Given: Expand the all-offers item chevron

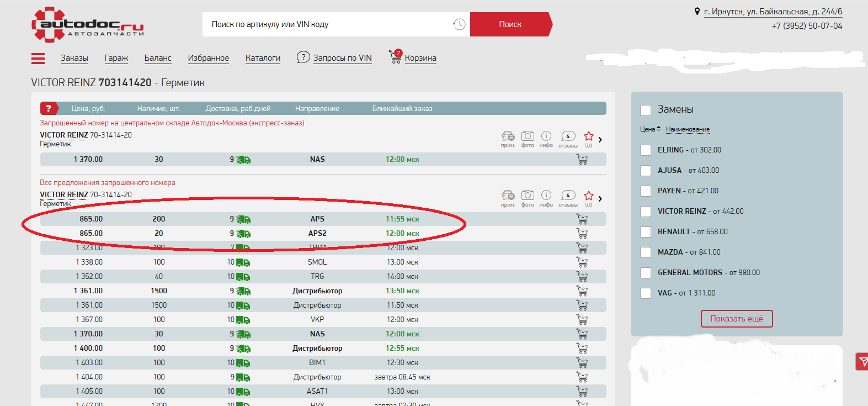Looking at the screenshot, I should pos(600,198).
